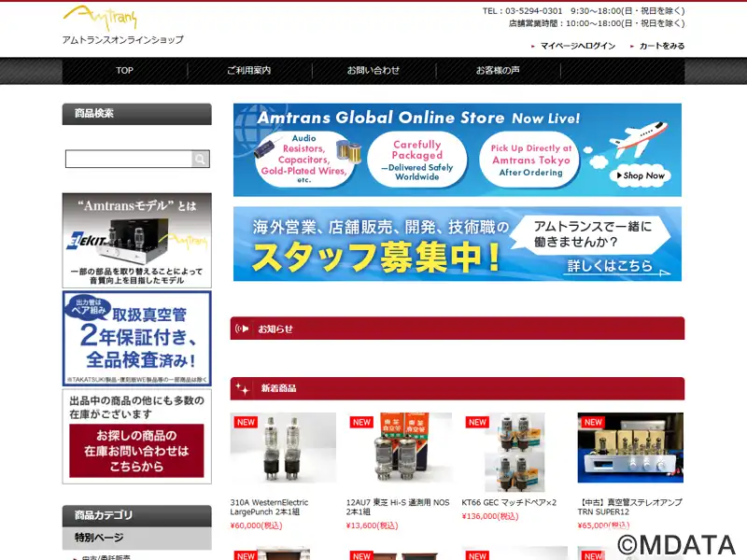Click the NEW badge on KT66 GEC product
Screen dimensions: 747x560
(x=477, y=422)
